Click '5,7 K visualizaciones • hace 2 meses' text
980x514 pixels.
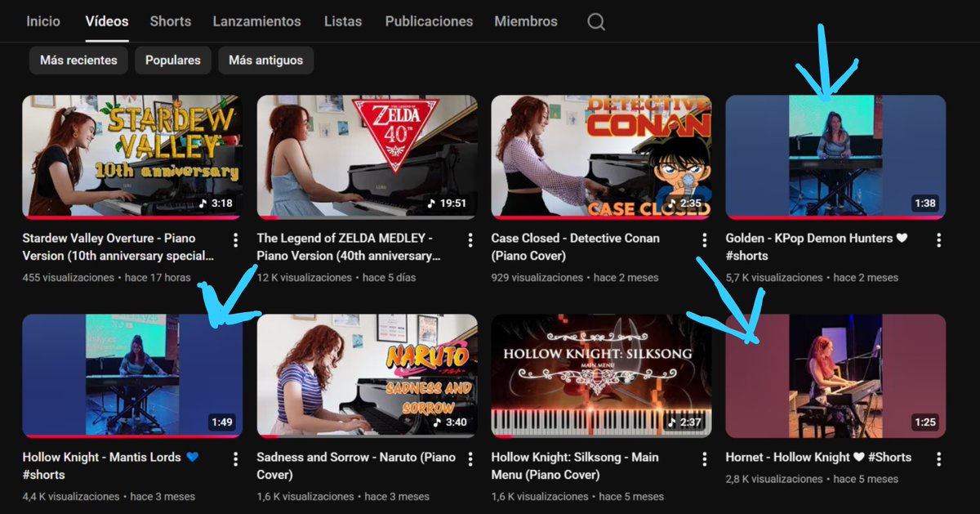(812, 277)
